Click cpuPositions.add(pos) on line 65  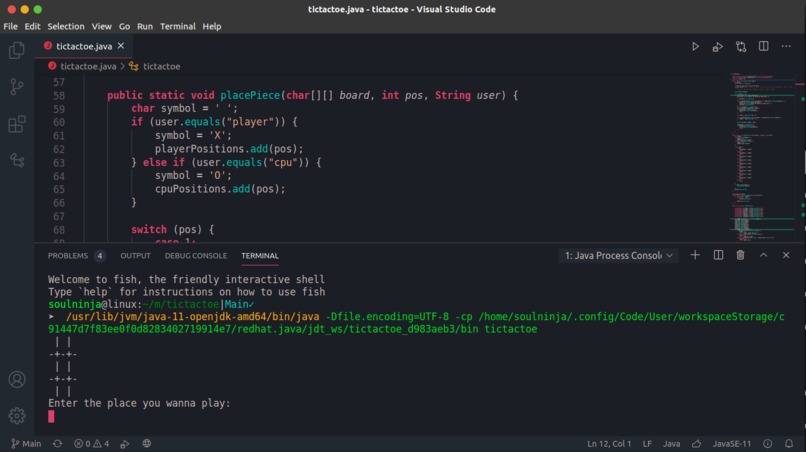pyautogui.click(x=220, y=189)
